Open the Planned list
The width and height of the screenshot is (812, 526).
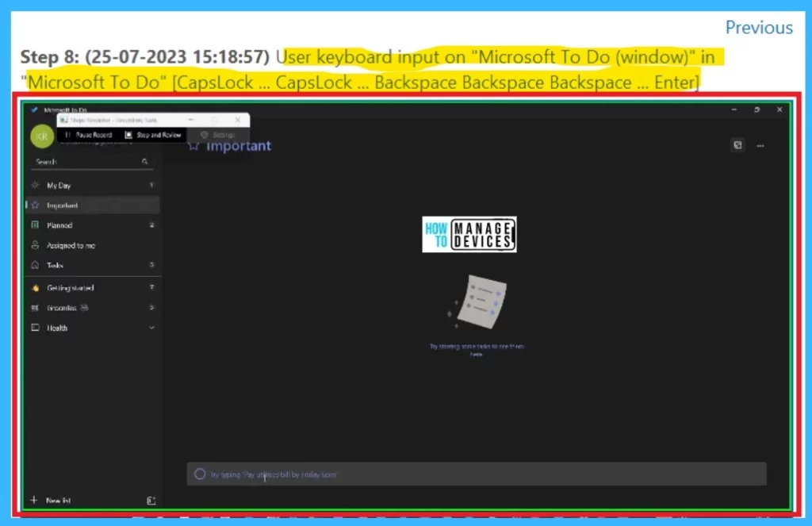[x=93, y=225]
